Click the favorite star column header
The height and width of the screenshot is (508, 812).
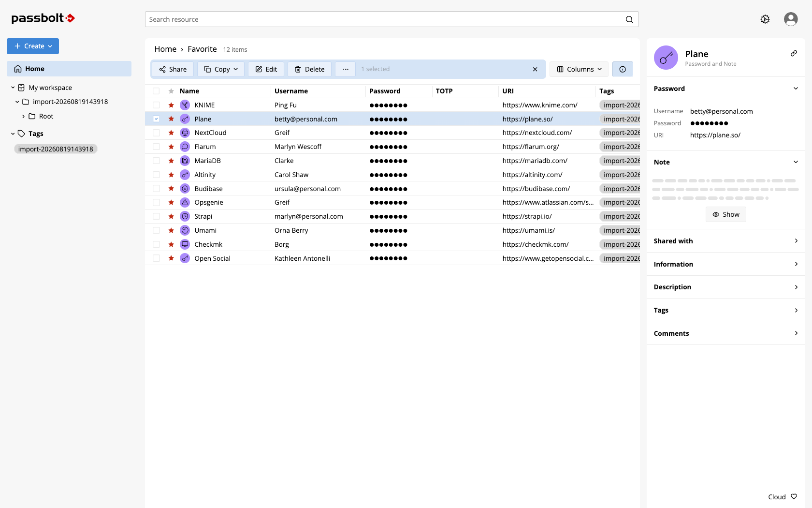tap(171, 91)
